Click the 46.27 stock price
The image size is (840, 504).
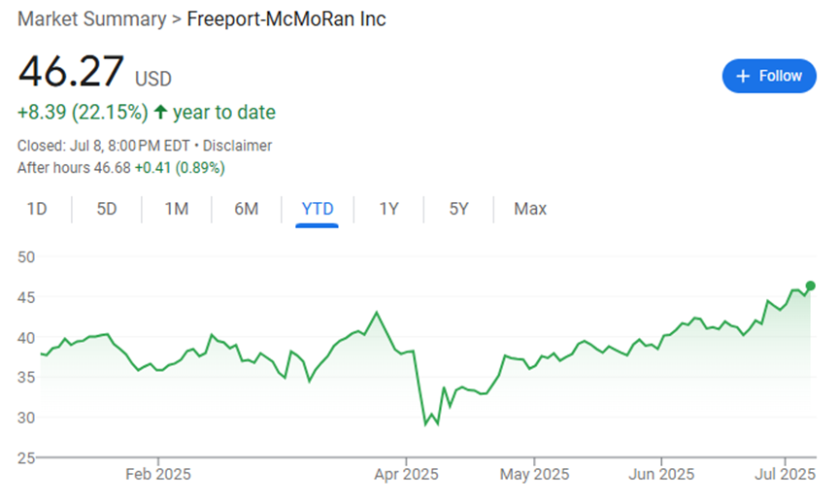pos(71,73)
